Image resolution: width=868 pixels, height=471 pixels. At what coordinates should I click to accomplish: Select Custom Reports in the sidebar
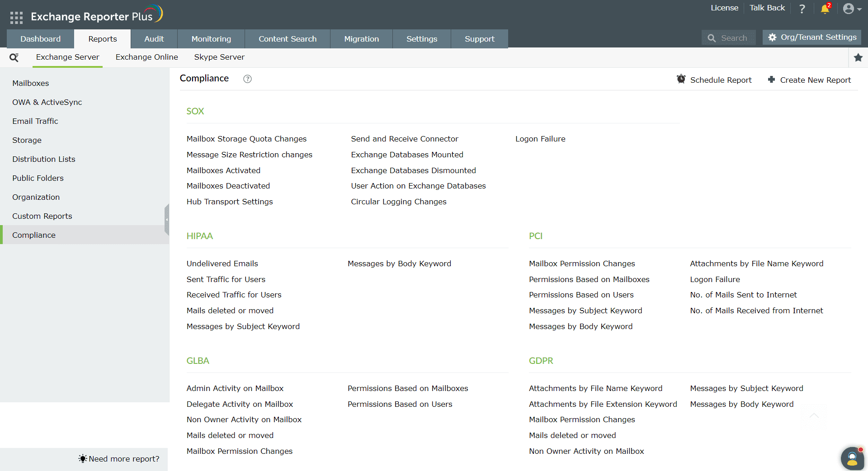(42, 216)
